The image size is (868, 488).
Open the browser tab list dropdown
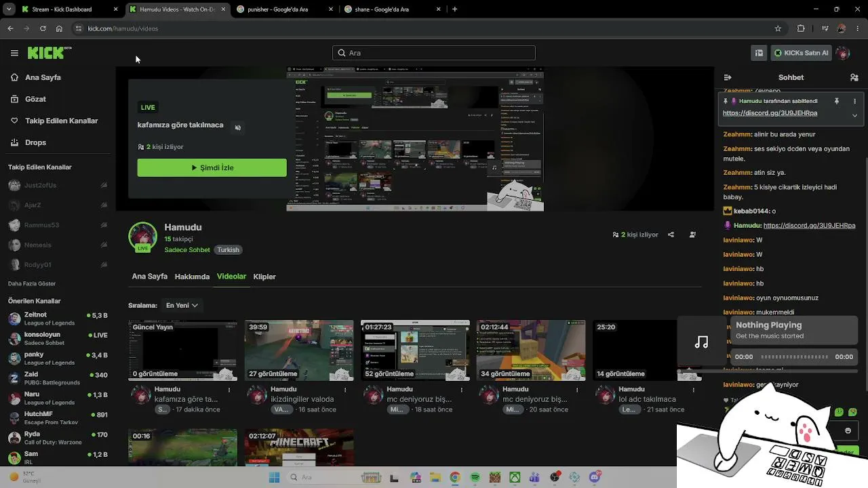click(x=9, y=9)
